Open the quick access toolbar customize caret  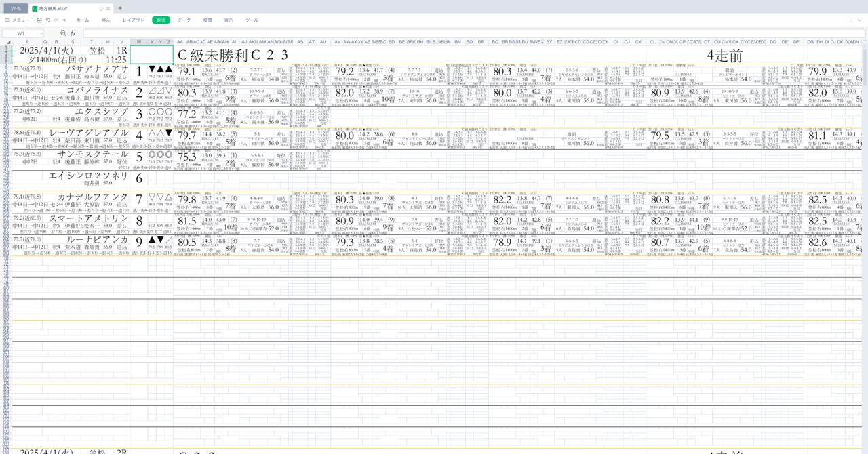tap(65, 20)
